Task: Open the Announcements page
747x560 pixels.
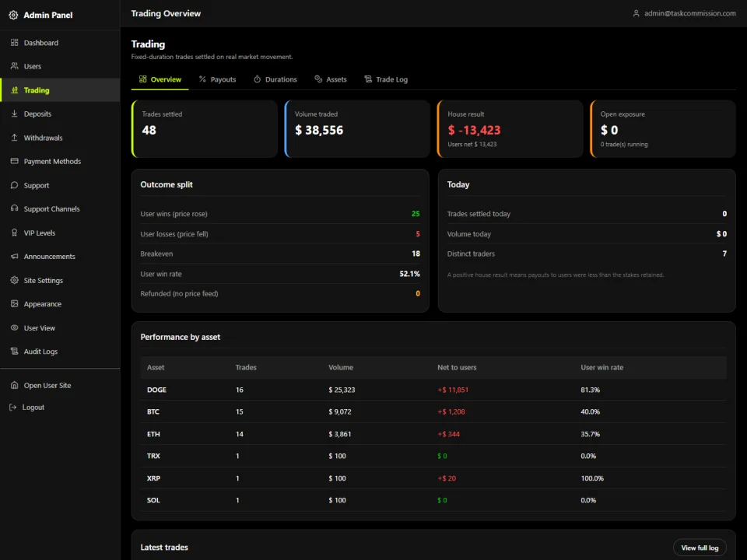Action: pos(60,256)
